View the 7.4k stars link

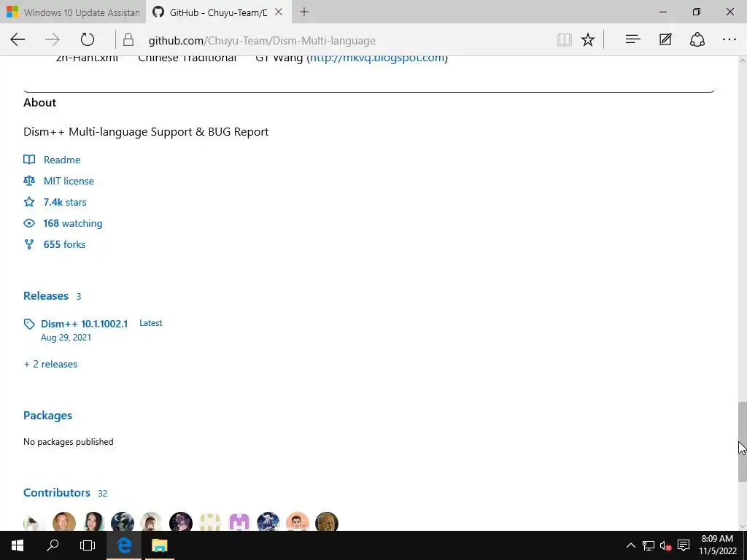(x=65, y=203)
